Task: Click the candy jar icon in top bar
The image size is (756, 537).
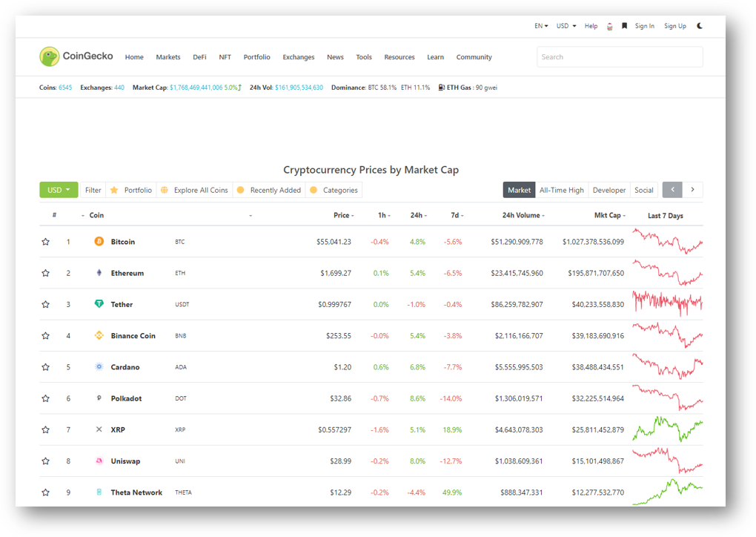Action: [610, 27]
